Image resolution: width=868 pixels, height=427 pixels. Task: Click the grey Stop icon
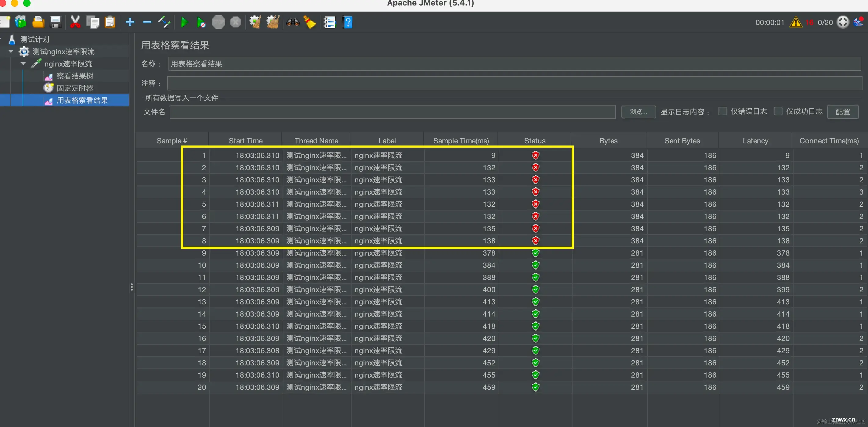click(218, 22)
